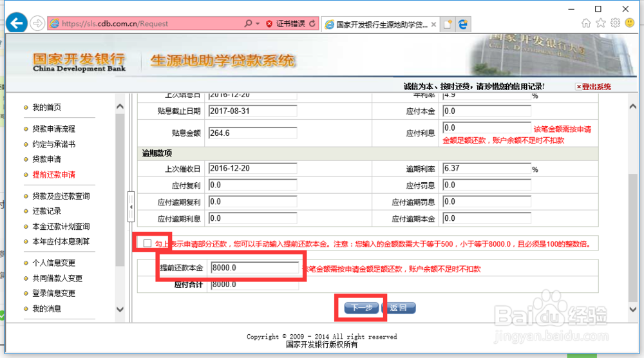Click the 应付逾期本金 field
This screenshot has height=358, width=644.
point(487,218)
